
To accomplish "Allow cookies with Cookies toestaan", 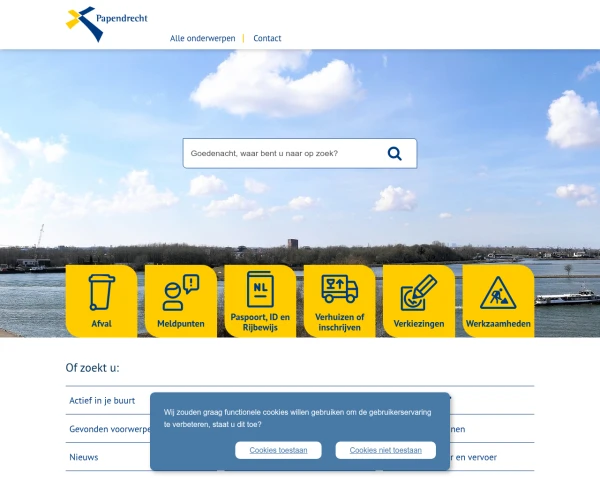I will tap(278, 450).
